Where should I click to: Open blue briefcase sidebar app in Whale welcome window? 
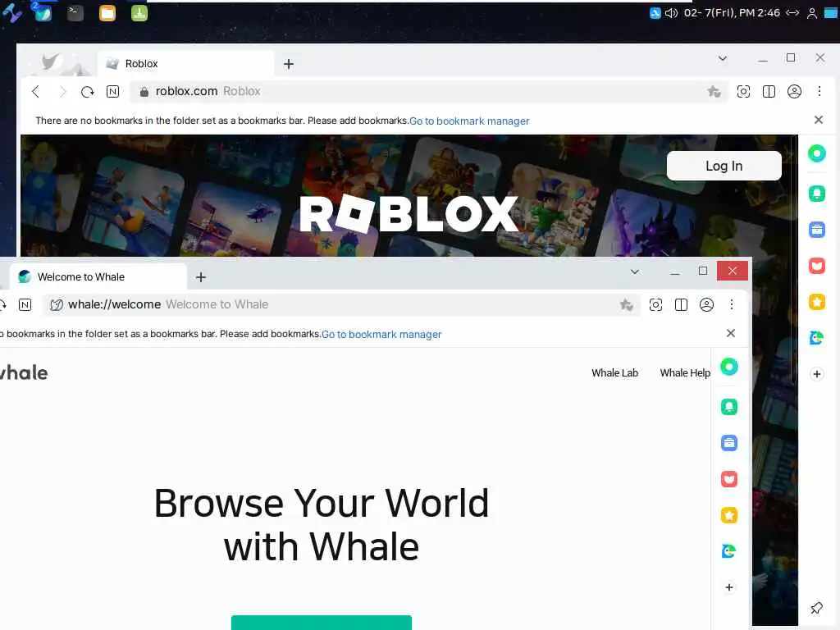point(729,443)
